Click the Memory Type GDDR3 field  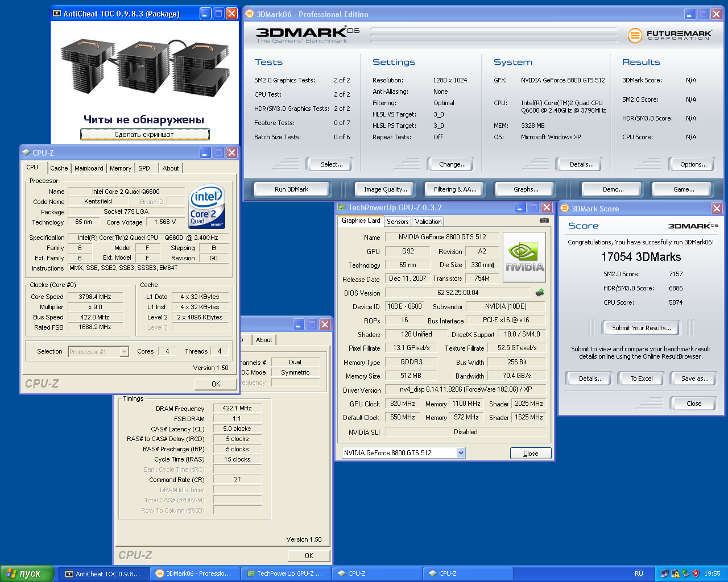(411, 361)
